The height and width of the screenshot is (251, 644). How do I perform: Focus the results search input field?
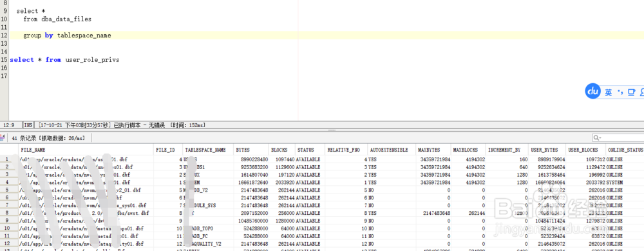623,138
